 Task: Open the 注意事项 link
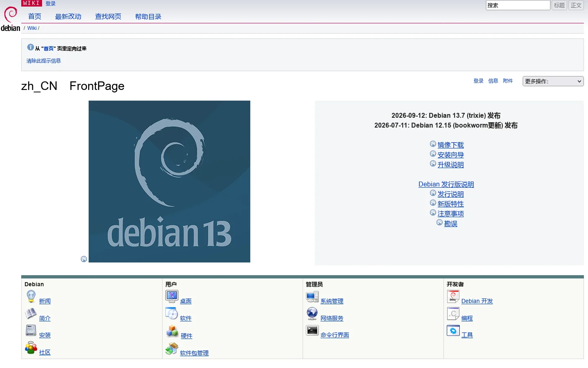click(x=451, y=214)
